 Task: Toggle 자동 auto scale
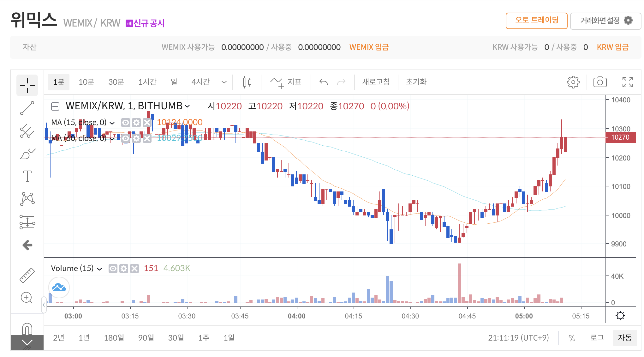pyautogui.click(x=625, y=338)
